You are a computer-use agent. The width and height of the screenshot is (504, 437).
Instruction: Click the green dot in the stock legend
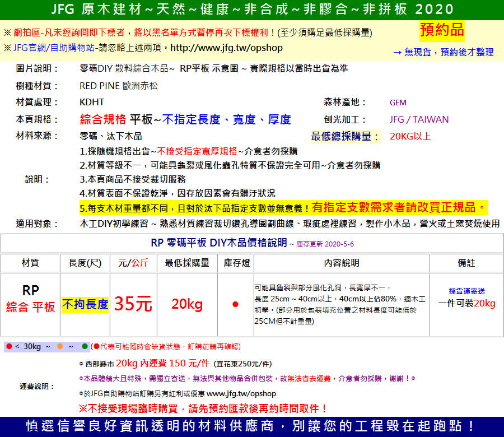point(85,346)
